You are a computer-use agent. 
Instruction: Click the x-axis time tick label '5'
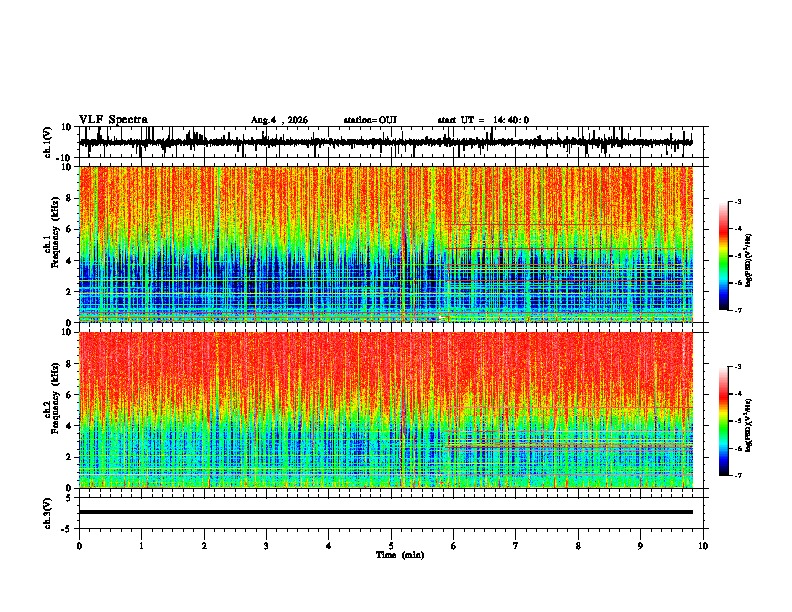pyautogui.click(x=391, y=546)
